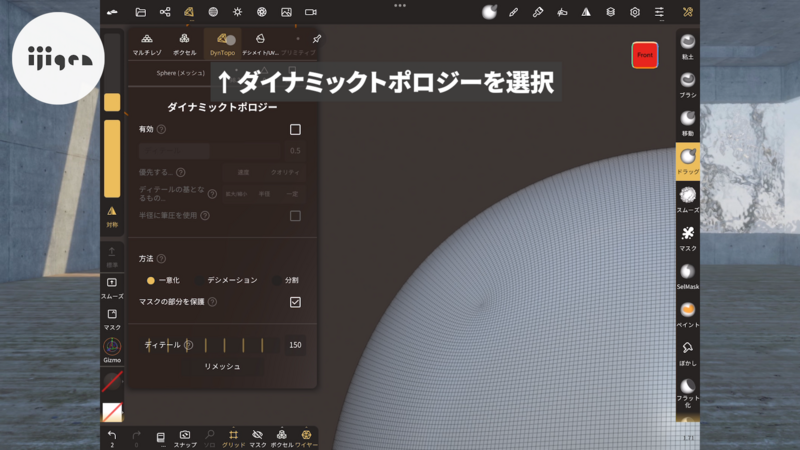Click the Front view cube
800x450 pixels.
tap(645, 55)
